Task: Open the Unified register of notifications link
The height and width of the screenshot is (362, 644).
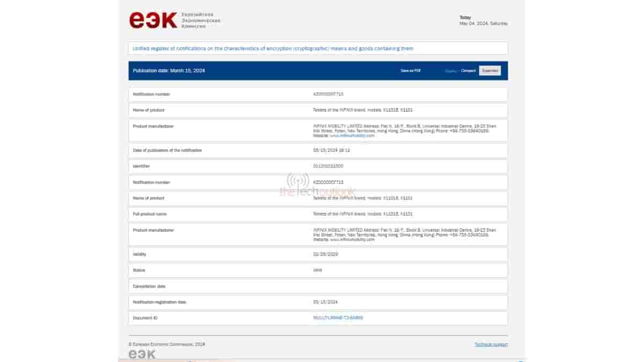Action: coord(273,48)
